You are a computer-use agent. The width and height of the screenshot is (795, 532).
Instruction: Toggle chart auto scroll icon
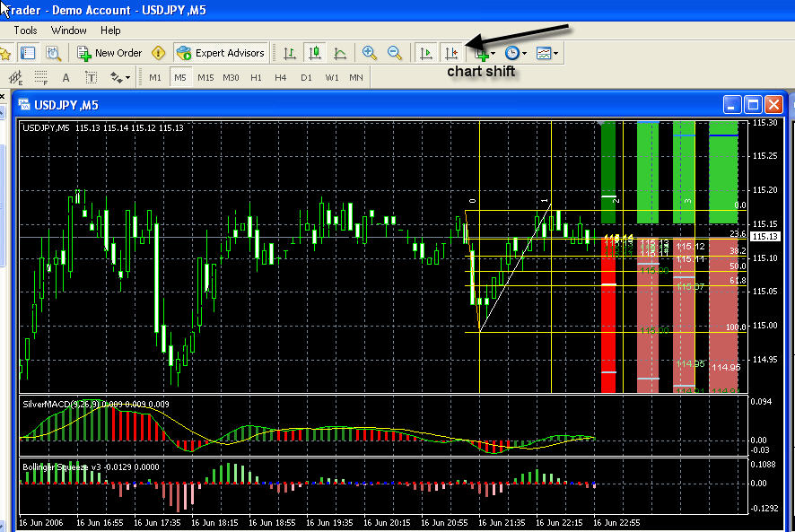(426, 53)
